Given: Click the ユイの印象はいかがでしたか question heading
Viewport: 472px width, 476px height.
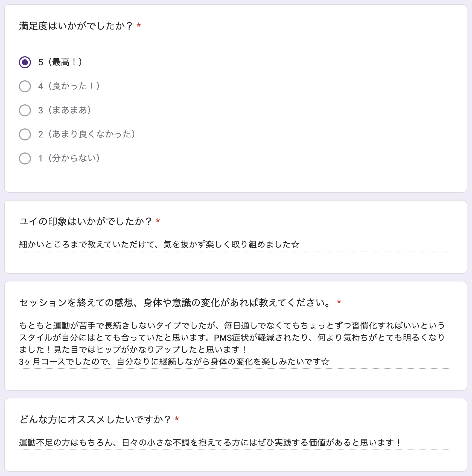Looking at the screenshot, I should (x=85, y=221).
